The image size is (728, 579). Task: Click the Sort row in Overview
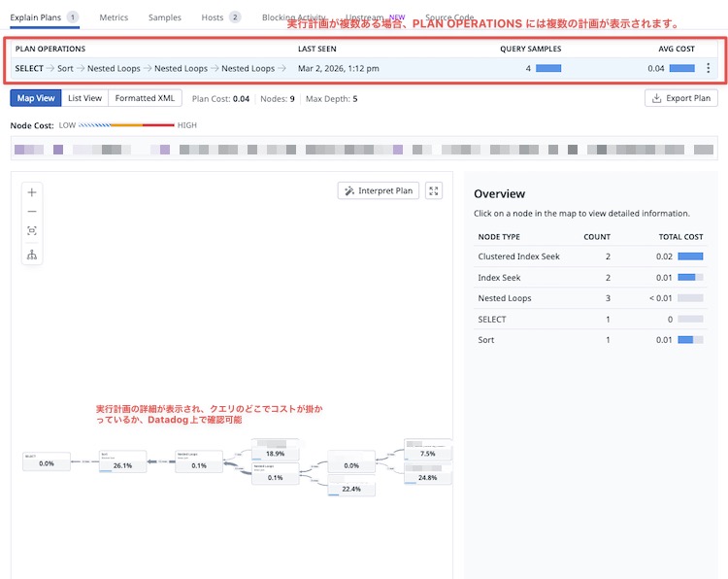(x=590, y=340)
